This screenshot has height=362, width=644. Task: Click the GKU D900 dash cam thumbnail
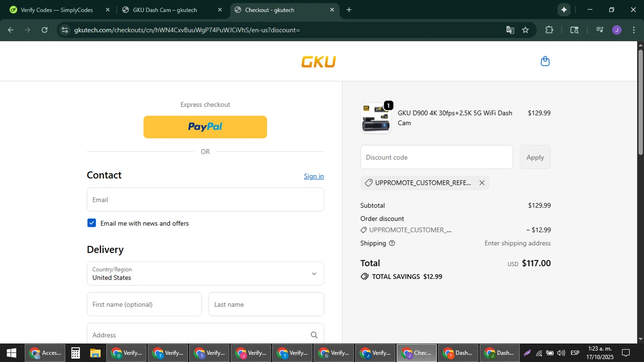click(x=376, y=119)
